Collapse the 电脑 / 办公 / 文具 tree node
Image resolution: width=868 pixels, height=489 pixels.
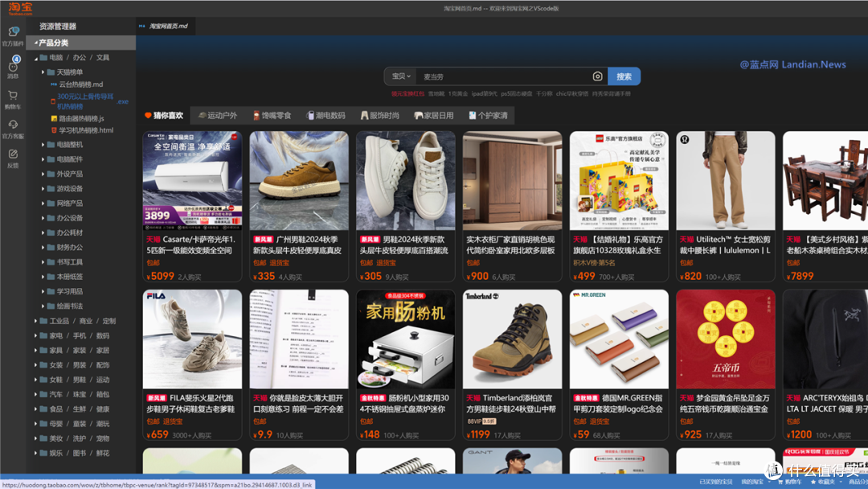36,58
